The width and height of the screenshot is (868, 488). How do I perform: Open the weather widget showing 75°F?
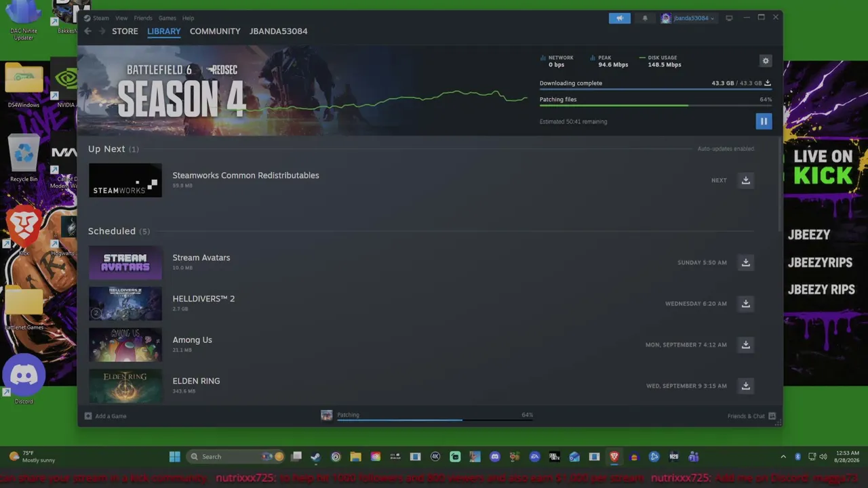point(32,457)
